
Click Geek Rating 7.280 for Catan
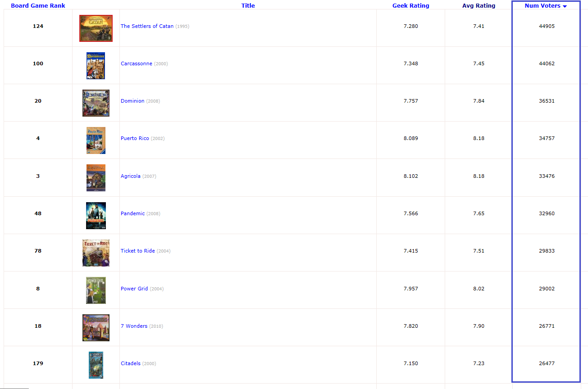point(411,26)
